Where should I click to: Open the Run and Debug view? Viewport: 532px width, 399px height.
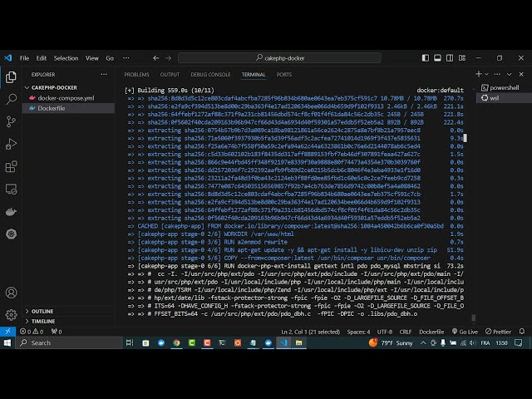click(11, 144)
